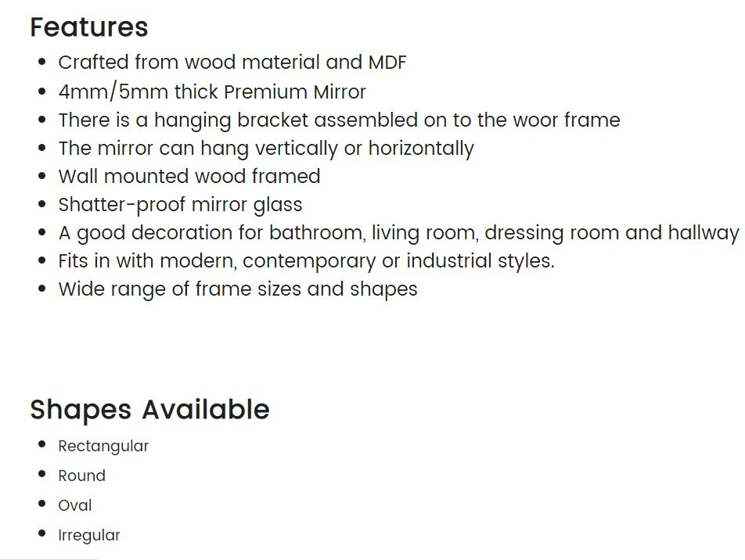Click 'Shatter-proof mirror glass' item

pos(180,205)
